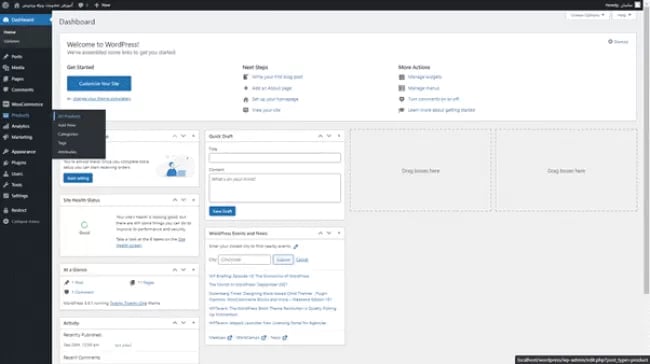Click the WordPress logo in the admin bar
The image size is (650, 364).
[x=5, y=5]
